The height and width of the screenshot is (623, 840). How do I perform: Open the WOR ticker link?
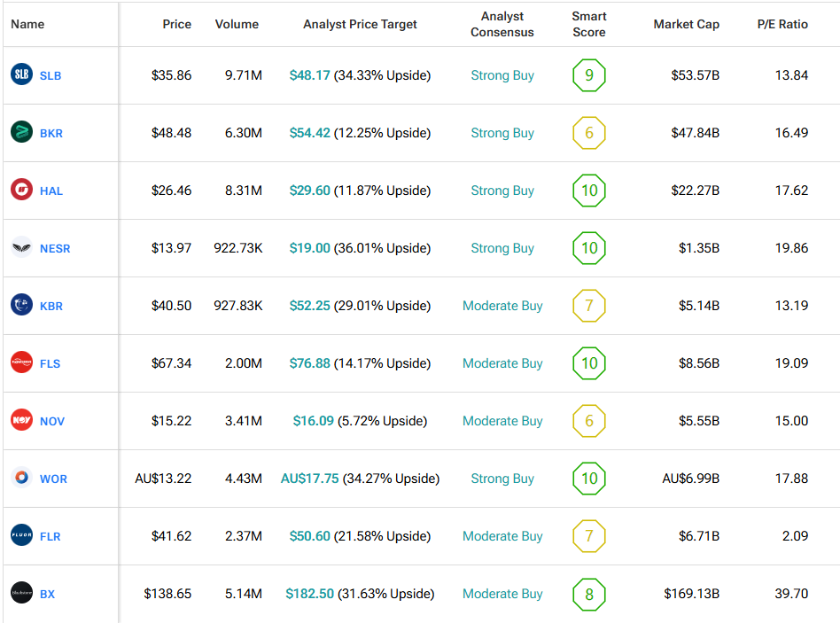[53, 479]
